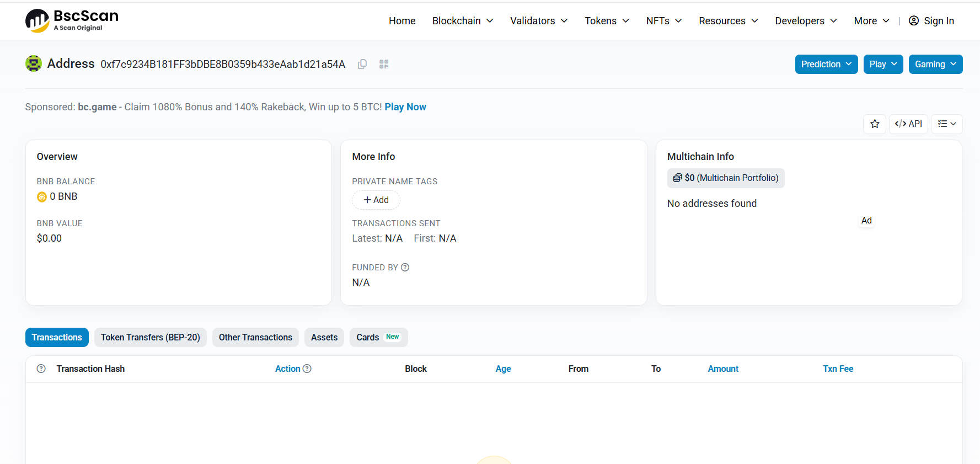980x464 pixels.
Task: Click the Action column help icon
Action: tap(307, 369)
